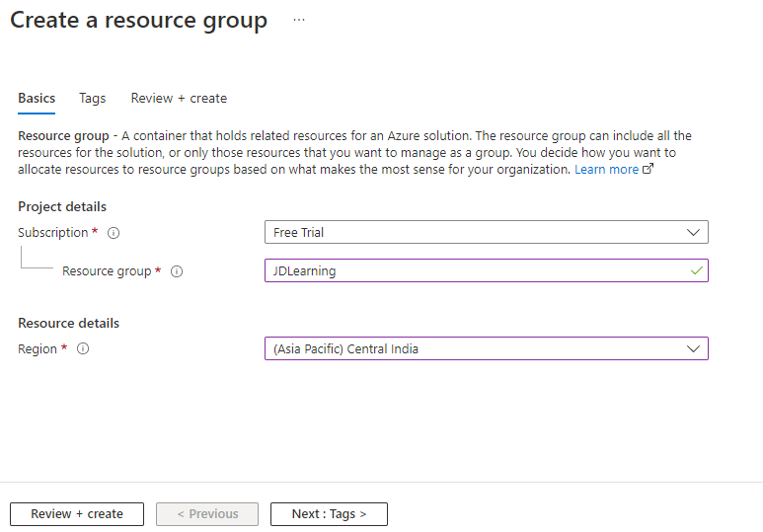Click the bottom Review + create button

click(x=77, y=514)
